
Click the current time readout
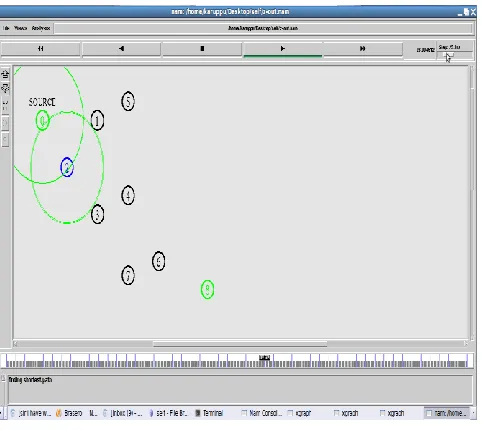[x=425, y=50]
